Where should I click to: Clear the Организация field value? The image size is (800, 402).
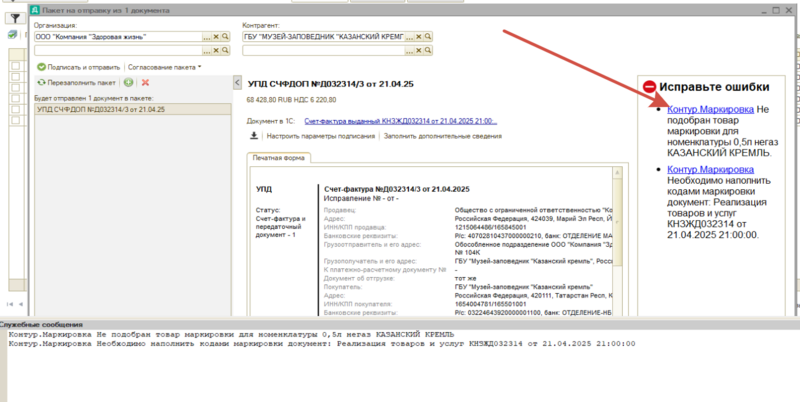click(x=216, y=37)
